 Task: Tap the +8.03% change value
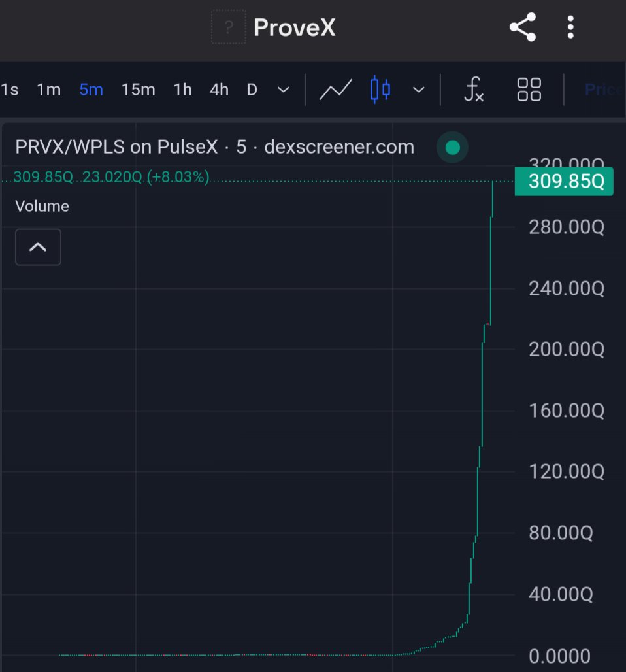pos(178,176)
